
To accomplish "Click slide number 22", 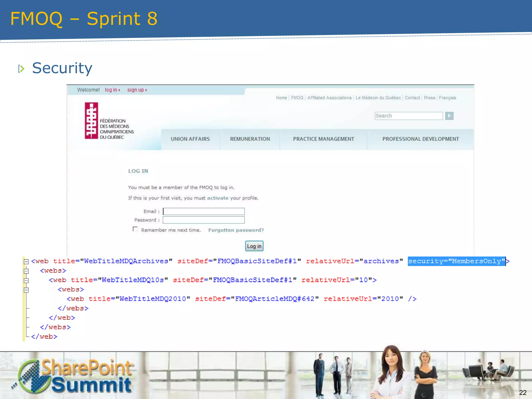I will 523,393.
